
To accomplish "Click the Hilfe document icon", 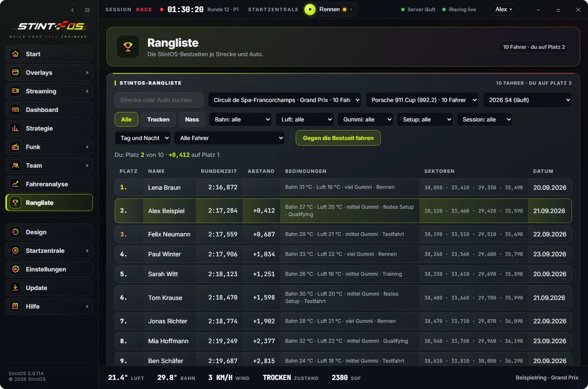I will tap(16, 306).
